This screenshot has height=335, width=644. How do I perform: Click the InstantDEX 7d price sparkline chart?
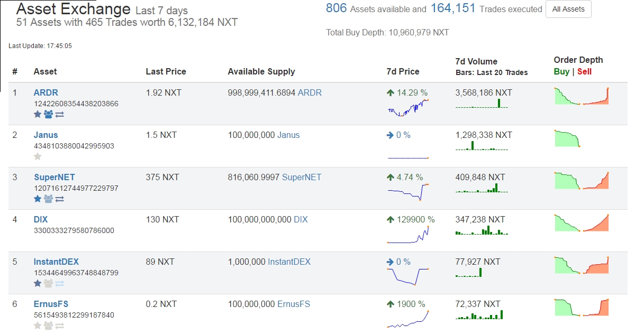pos(408,276)
